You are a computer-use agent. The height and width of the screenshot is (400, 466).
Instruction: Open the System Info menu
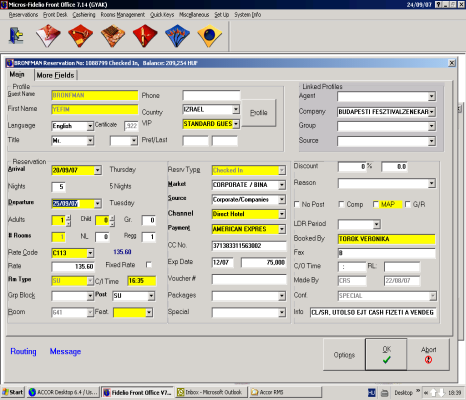click(248, 15)
